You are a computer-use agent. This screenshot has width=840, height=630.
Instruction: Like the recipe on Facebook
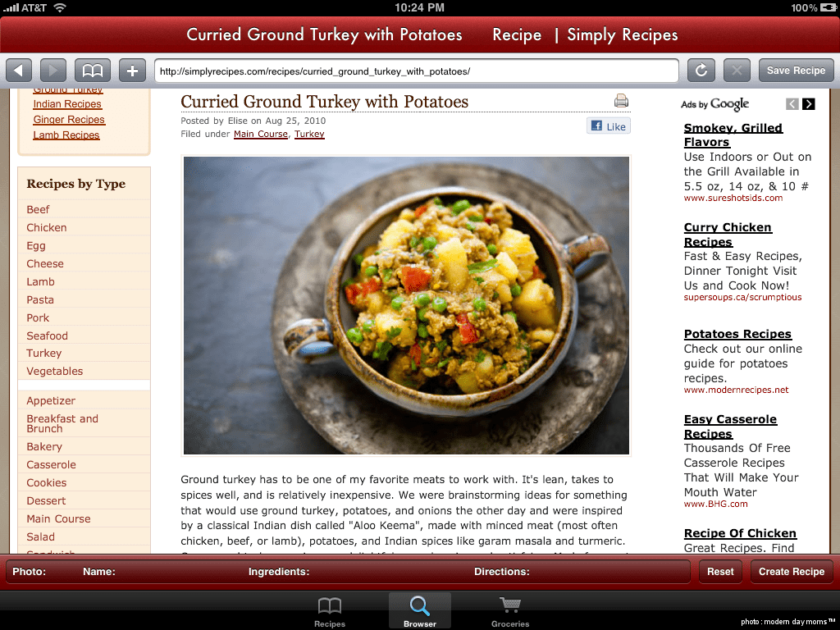[x=609, y=126]
